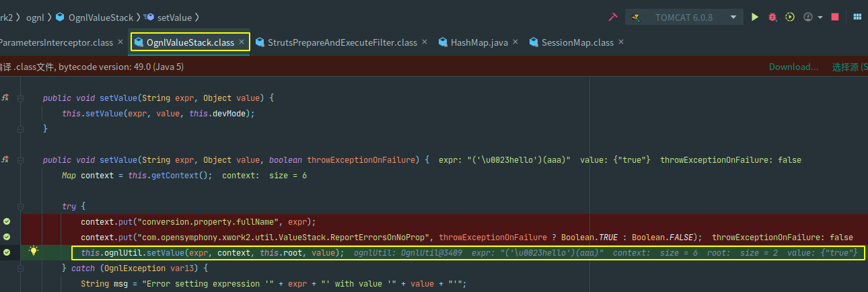Expand the profiler dropdown arrow
The image size is (868, 292).
click(820, 17)
